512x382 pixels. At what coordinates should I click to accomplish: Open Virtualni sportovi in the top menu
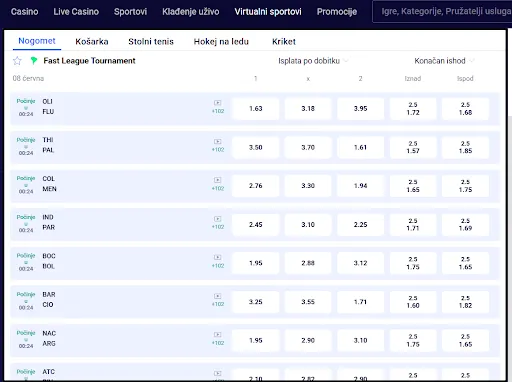coord(268,12)
